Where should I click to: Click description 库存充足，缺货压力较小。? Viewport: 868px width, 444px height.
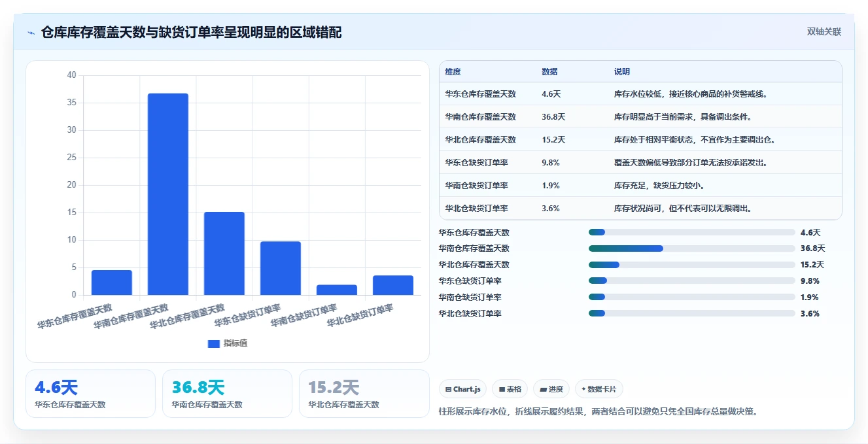point(659,186)
